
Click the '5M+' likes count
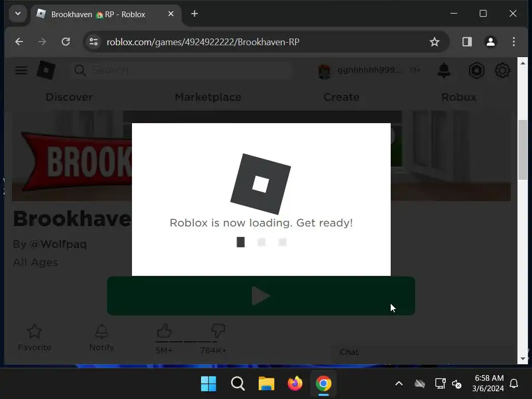[164, 351]
